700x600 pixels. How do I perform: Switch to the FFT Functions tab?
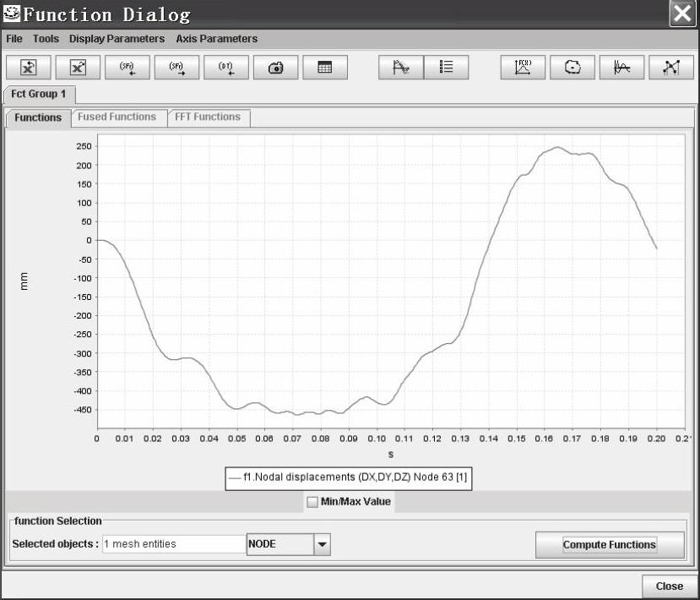tap(208, 117)
